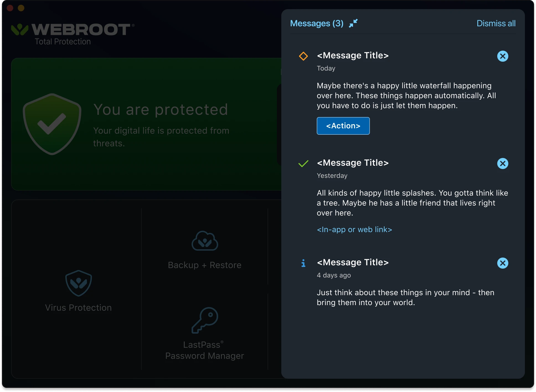Select the Virus Protection label
The height and width of the screenshot is (392, 536).
click(78, 308)
